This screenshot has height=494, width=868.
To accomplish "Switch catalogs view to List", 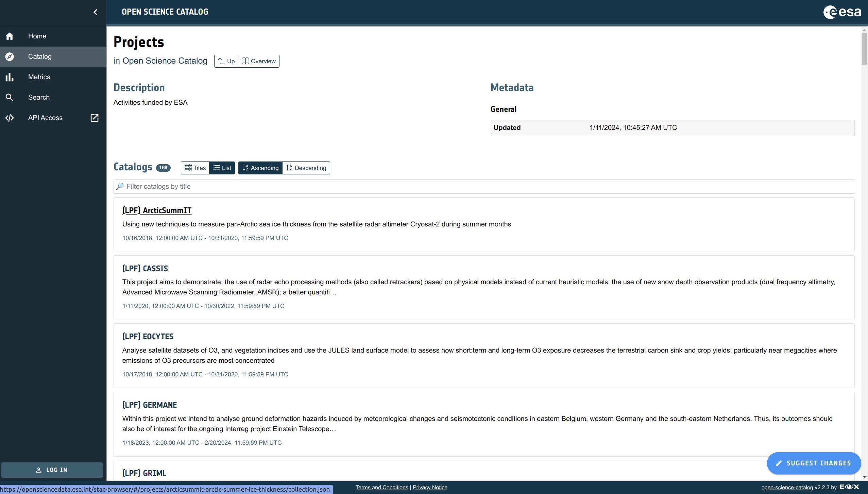I will (x=222, y=168).
